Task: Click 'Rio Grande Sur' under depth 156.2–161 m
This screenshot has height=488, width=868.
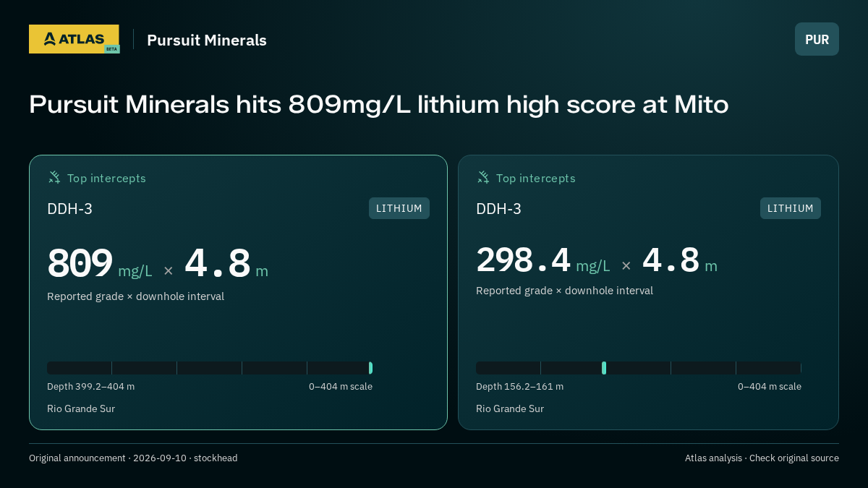Action: coord(510,408)
